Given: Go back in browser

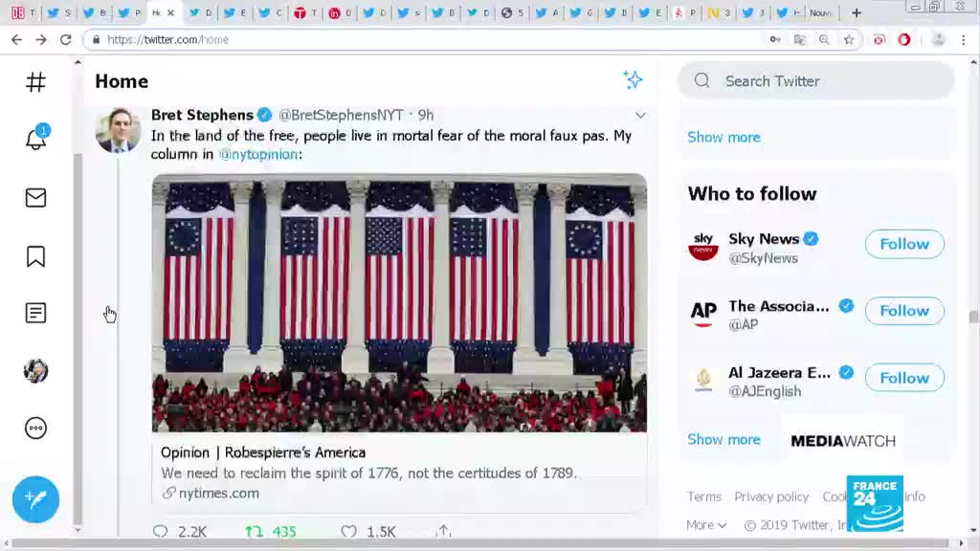Looking at the screenshot, I should (x=16, y=39).
